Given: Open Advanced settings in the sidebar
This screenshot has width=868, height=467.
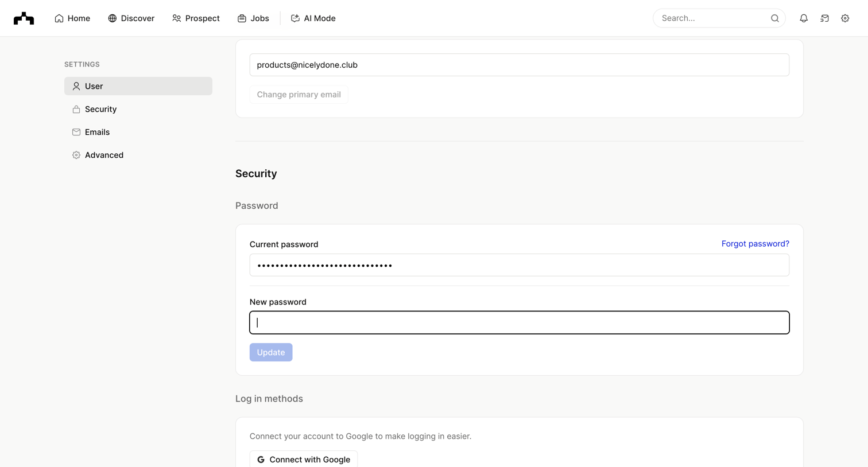Looking at the screenshot, I should pyautogui.click(x=138, y=155).
